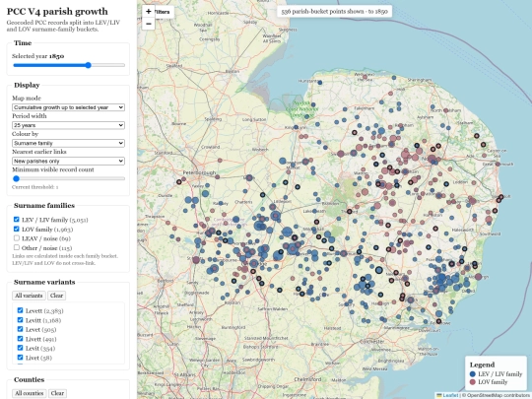
Task: Click the map marker near Hunstanton
Action: click(x=319, y=83)
